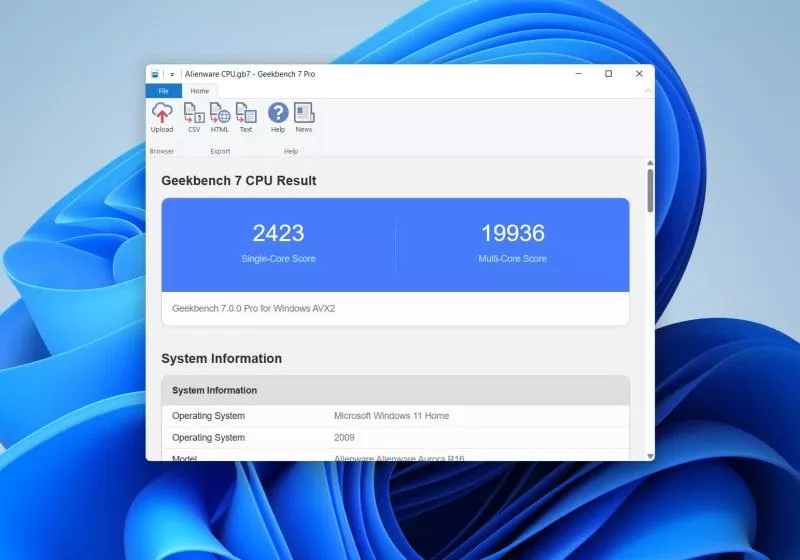800x560 pixels.
Task: Click Geekbench 7.0.0 Pro for Windows AVX2 text
Action: click(x=254, y=309)
